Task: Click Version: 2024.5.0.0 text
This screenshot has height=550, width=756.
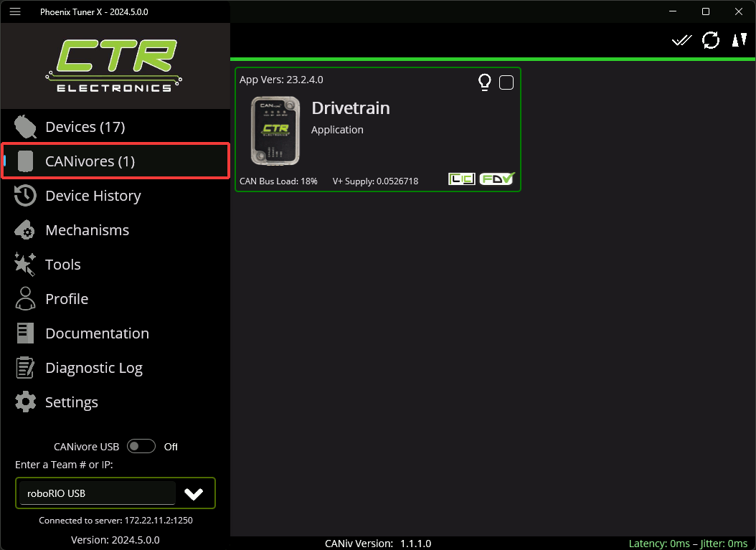Action: click(115, 540)
